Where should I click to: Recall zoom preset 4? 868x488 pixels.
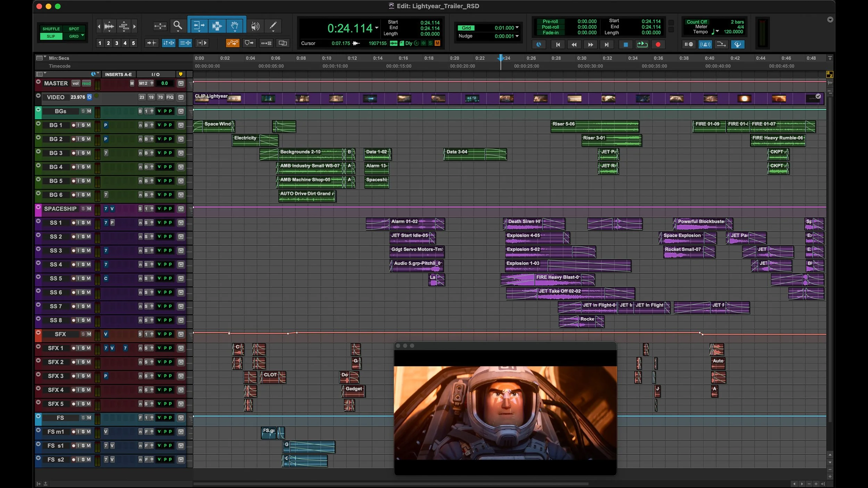click(x=125, y=43)
